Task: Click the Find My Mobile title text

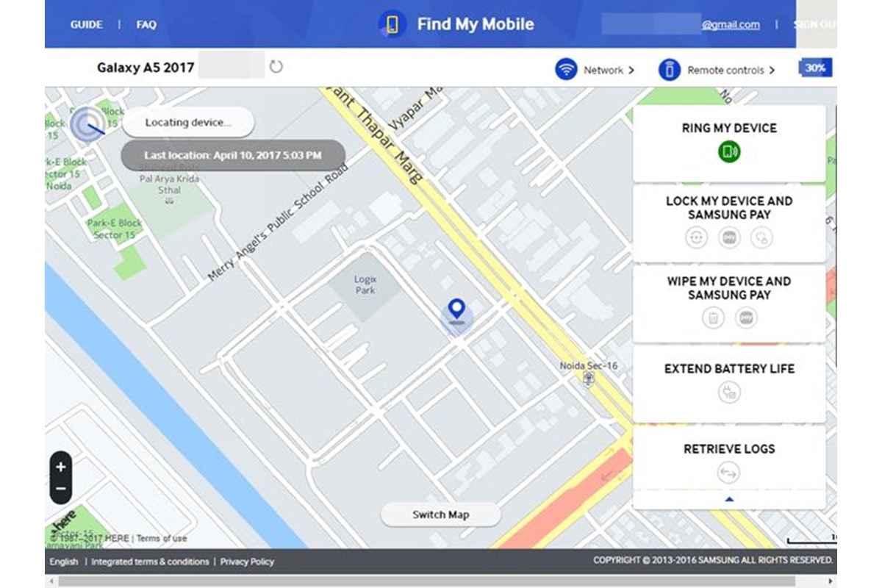Action: (476, 24)
